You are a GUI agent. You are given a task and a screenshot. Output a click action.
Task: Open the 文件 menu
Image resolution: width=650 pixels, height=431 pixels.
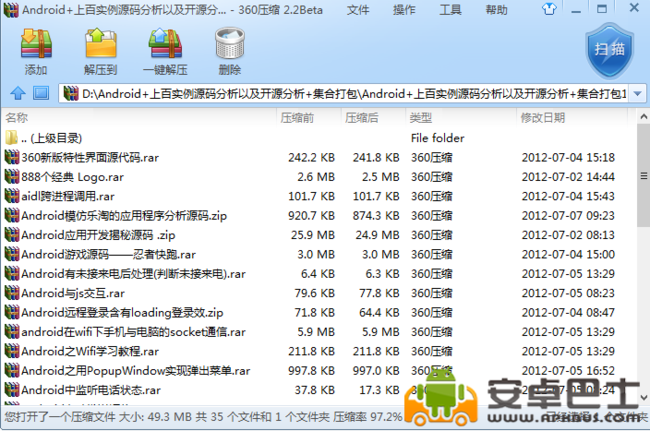tap(358, 10)
